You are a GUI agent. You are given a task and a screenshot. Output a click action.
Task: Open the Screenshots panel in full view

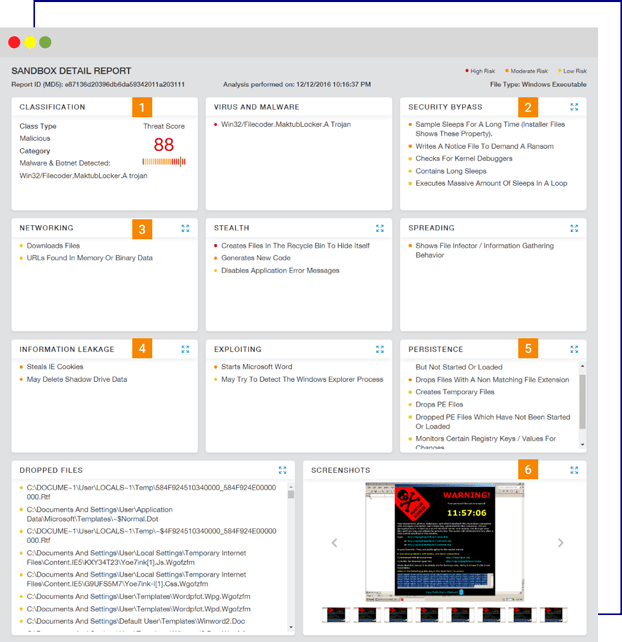click(574, 470)
